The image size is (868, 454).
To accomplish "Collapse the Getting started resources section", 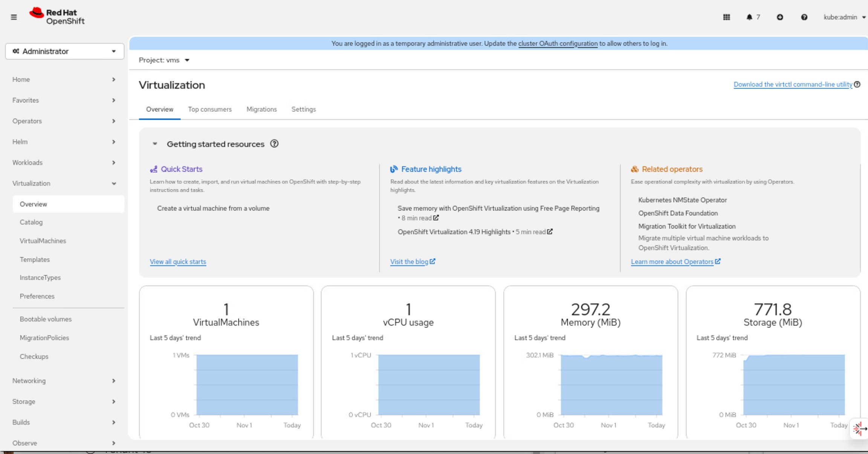I will [155, 144].
